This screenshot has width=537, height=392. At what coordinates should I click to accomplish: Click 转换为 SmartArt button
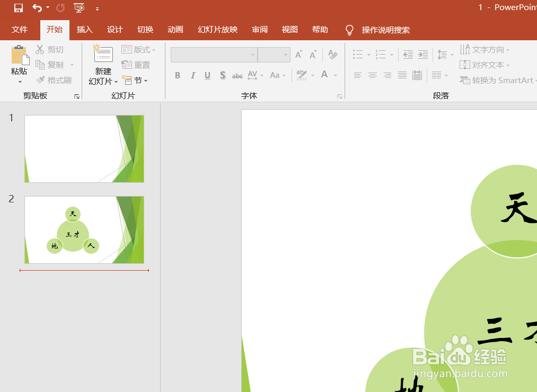(498, 81)
